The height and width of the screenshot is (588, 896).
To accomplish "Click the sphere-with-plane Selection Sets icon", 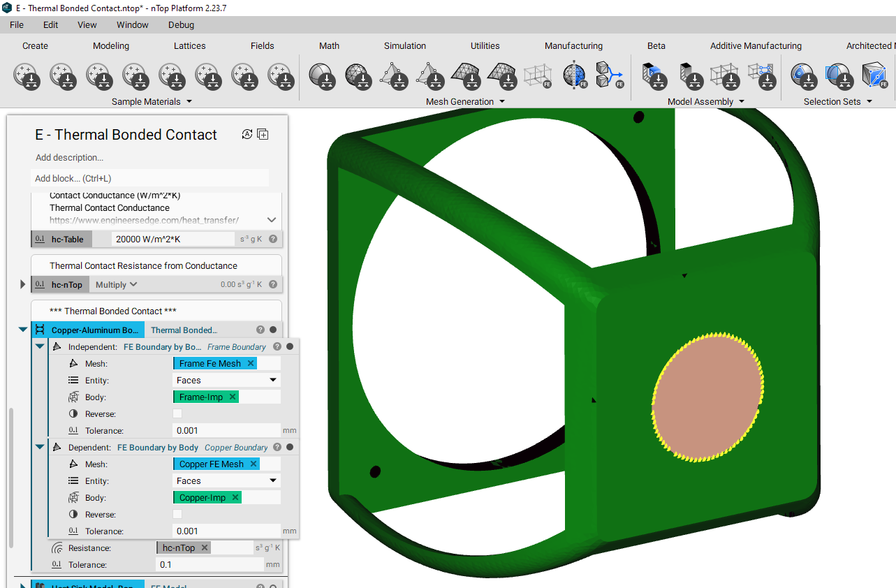I will click(839, 75).
